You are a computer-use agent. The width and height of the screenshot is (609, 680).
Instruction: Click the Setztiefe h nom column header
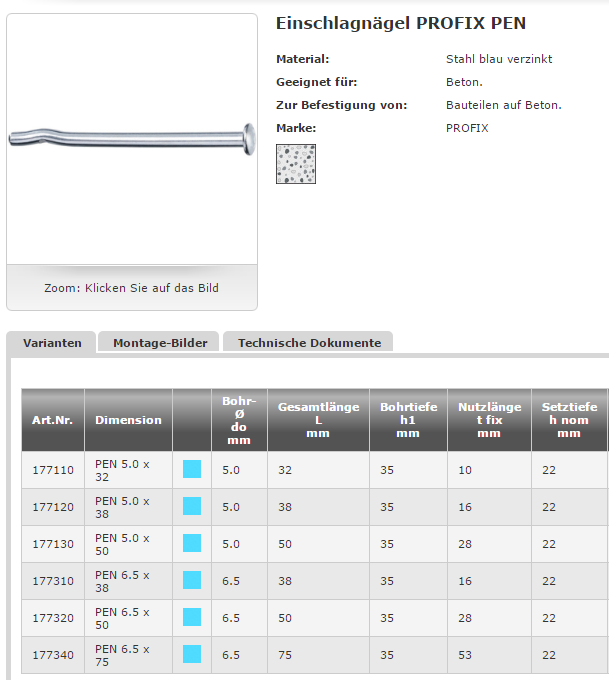tap(569, 420)
